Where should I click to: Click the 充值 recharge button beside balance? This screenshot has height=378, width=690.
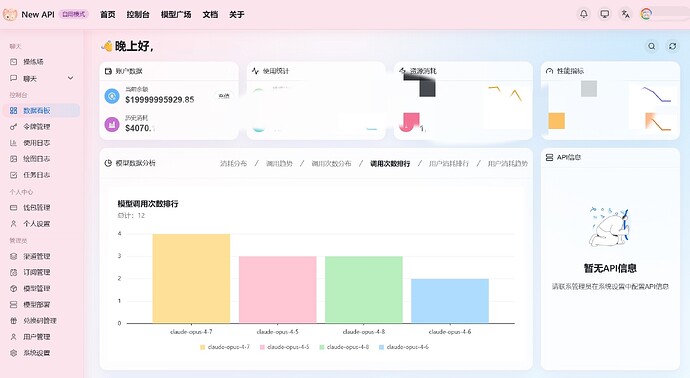point(224,96)
